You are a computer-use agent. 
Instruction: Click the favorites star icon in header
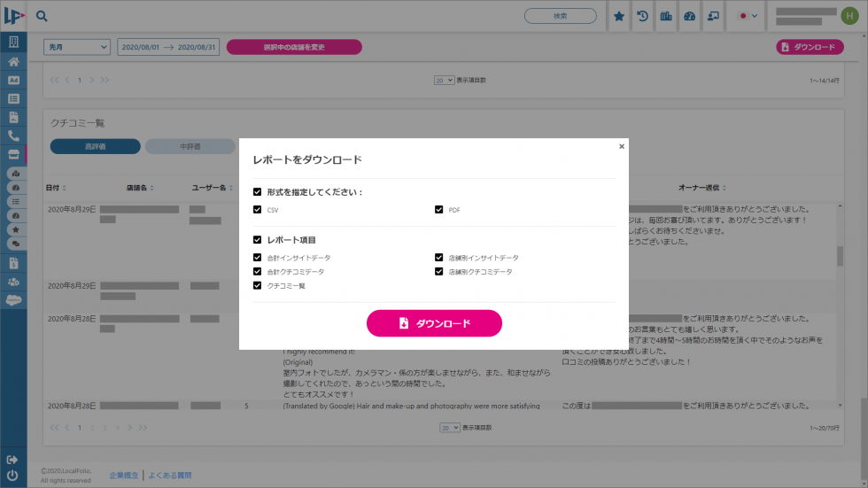[619, 16]
